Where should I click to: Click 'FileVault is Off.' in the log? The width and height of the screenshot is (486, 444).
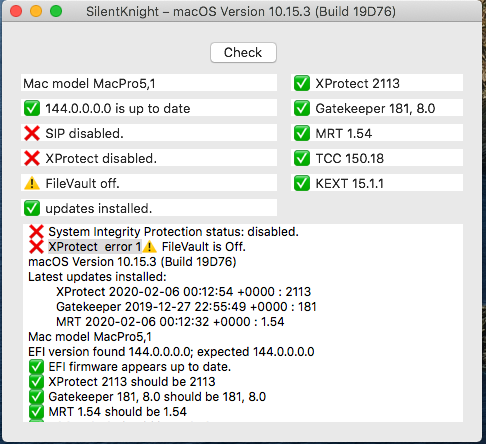[204, 247]
